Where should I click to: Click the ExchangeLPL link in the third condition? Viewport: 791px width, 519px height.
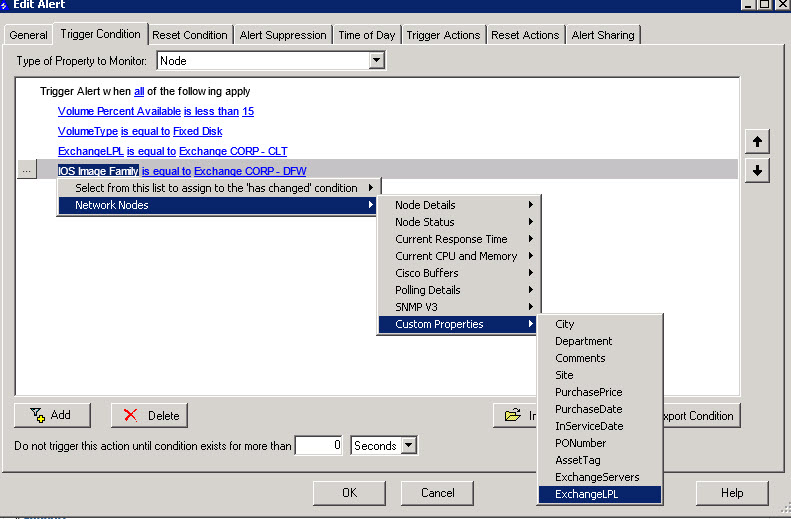tap(91, 151)
